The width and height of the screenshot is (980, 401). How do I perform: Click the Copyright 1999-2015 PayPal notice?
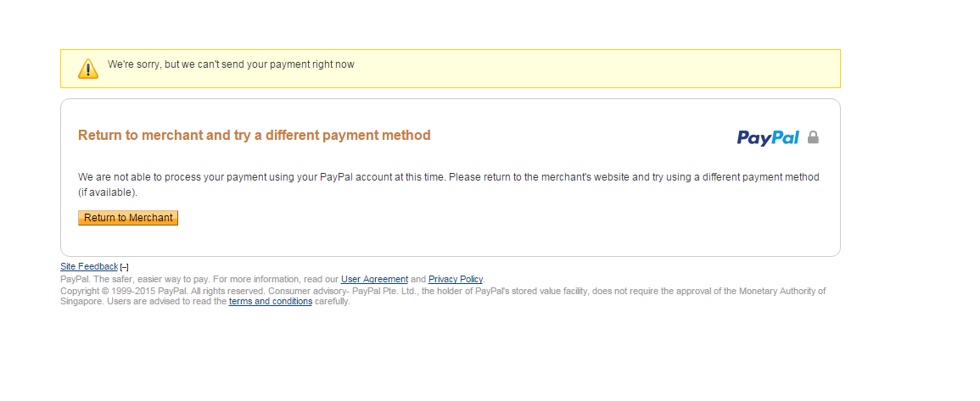click(119, 291)
